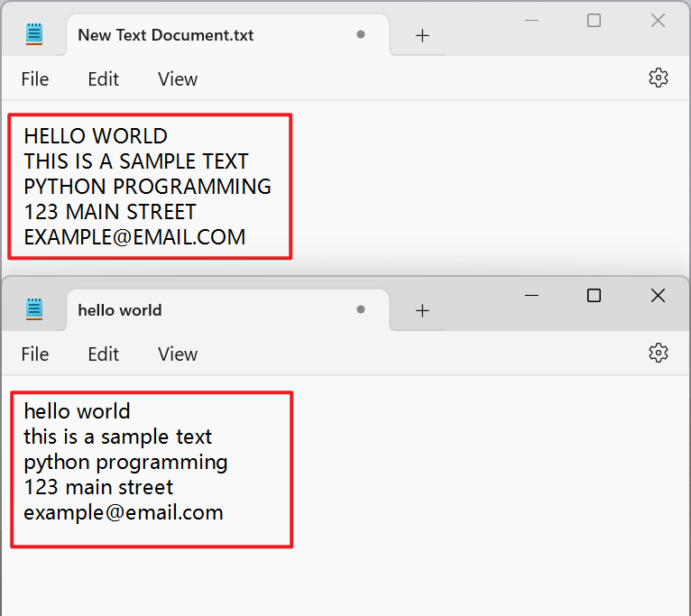
Task: Open File menu in New Text Document.txt window
Action: pyautogui.click(x=35, y=79)
